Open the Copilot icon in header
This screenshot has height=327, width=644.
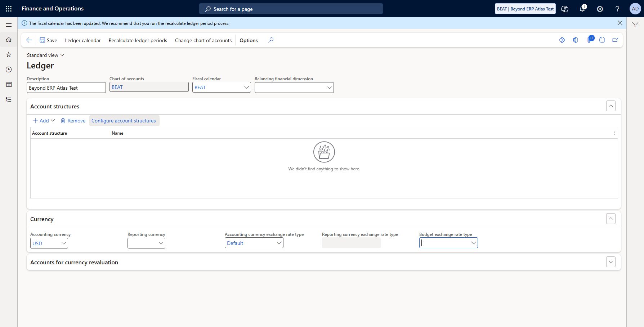point(565,9)
